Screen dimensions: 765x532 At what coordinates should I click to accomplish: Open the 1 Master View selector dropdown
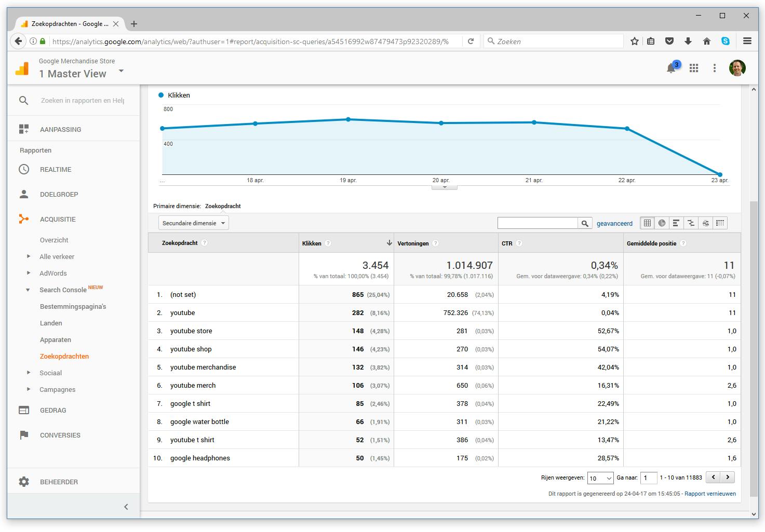click(x=121, y=71)
